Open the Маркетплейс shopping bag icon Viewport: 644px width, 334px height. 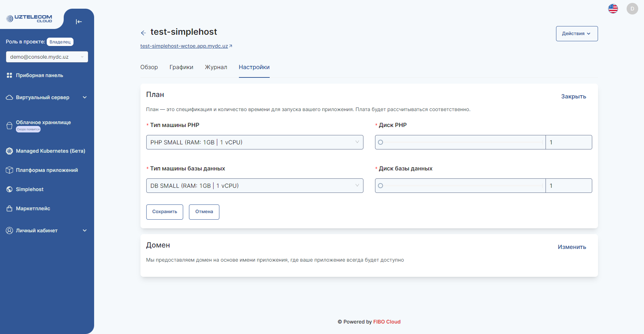(x=9, y=208)
